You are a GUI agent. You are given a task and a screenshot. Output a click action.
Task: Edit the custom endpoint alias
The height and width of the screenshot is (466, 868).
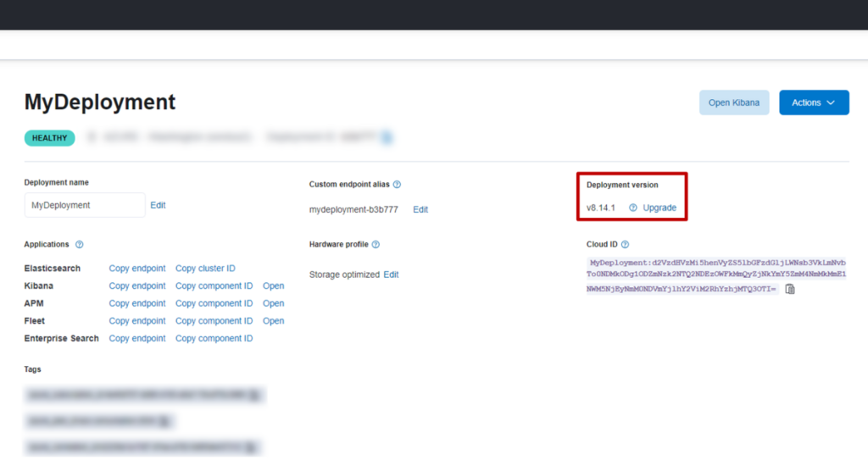pos(420,209)
